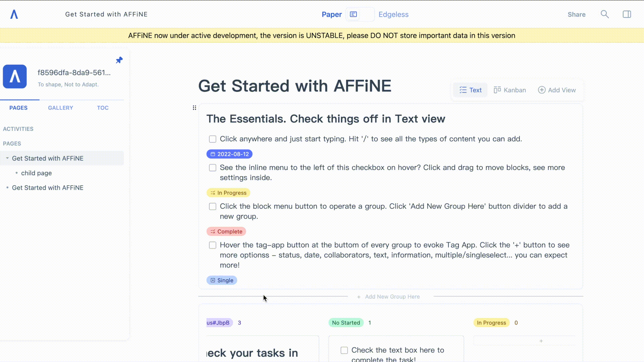The height and width of the screenshot is (362, 644).
Task: Toggle the Paper/Edgeless mode switch icon
Action: (360, 14)
